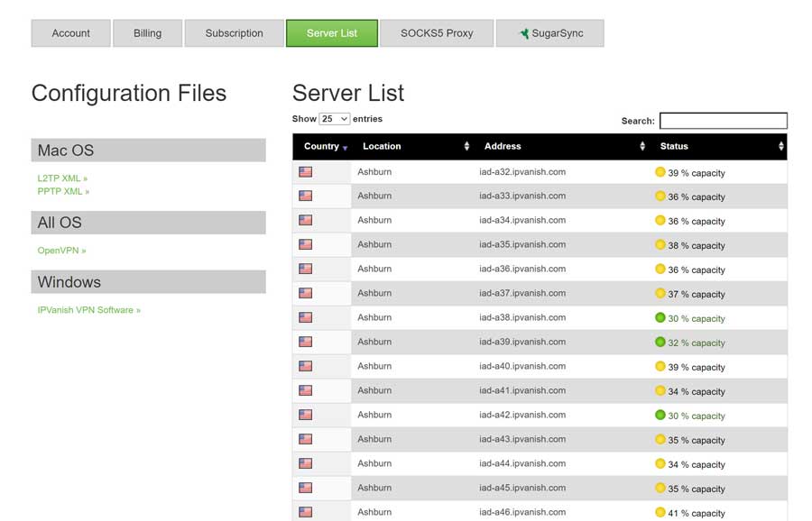812x521 pixels.
Task: Click the yellow status dot for iad-a32
Action: tap(660, 172)
